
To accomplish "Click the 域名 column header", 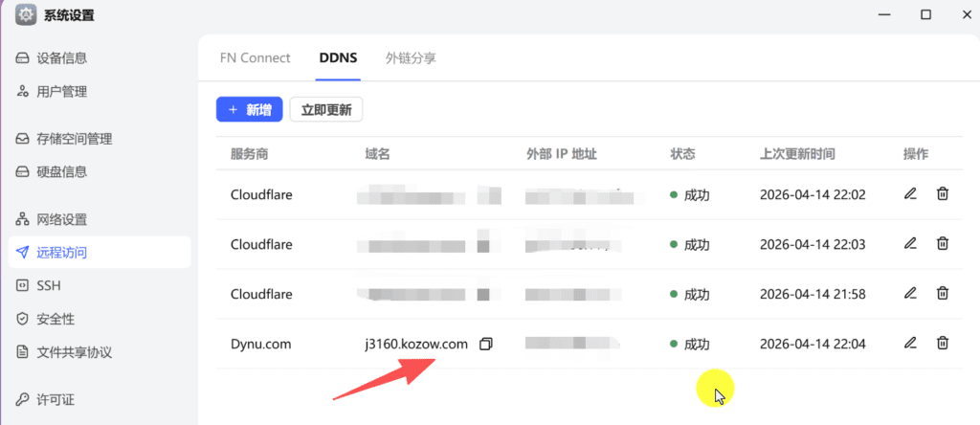I will click(x=377, y=154).
